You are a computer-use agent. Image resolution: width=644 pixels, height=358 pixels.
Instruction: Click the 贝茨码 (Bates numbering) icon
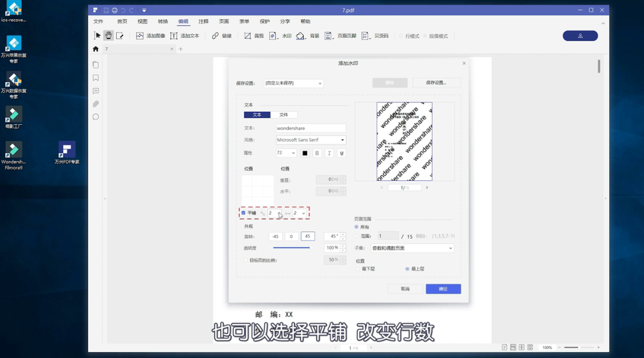tap(374, 36)
